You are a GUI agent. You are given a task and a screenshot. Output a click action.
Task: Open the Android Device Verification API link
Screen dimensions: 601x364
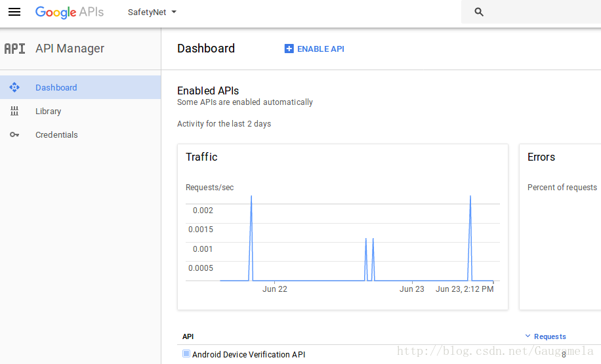(249, 354)
